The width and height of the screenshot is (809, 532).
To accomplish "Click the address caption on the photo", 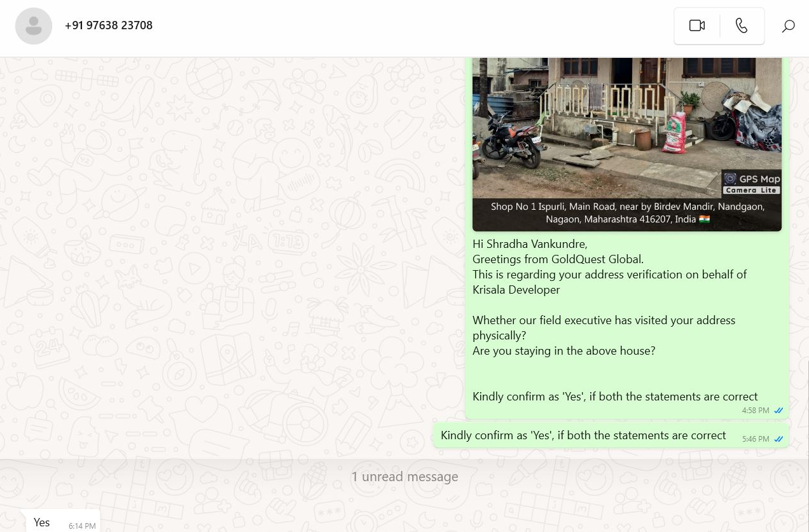I will pos(626,213).
